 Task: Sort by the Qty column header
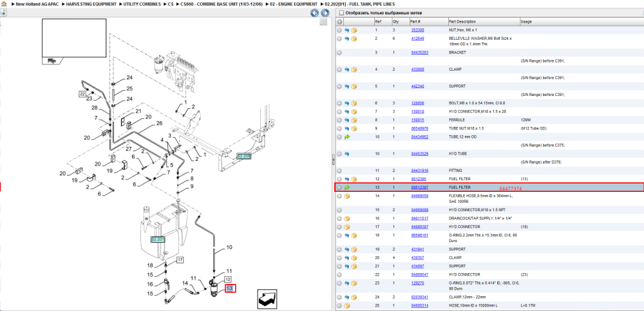coord(395,21)
